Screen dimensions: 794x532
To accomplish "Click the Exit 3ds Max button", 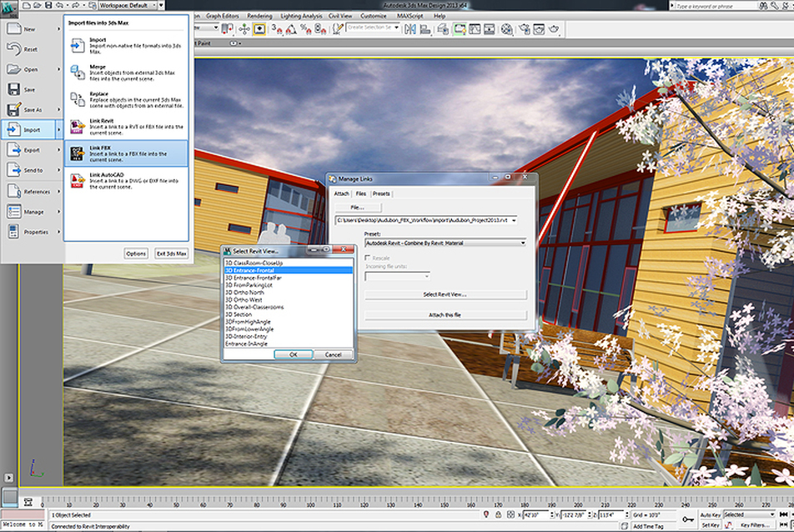I will point(172,253).
